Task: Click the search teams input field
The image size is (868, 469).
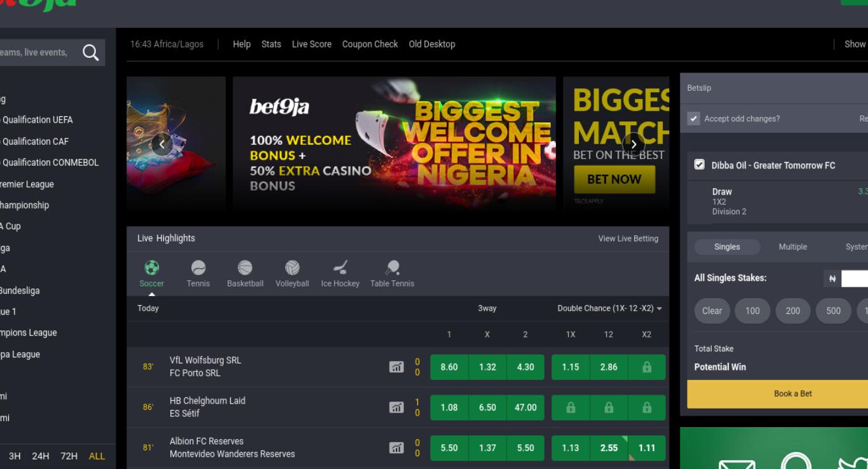Action: click(x=38, y=53)
